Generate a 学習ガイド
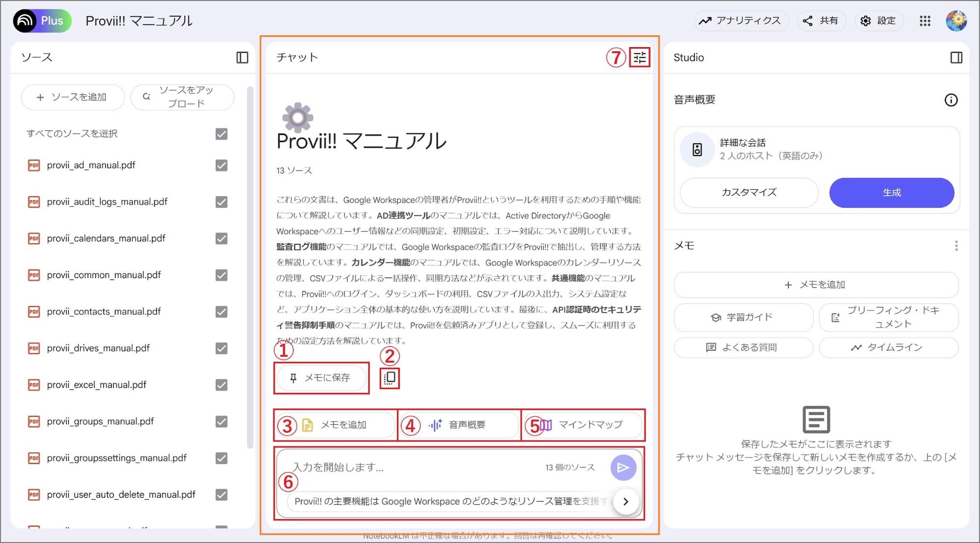The width and height of the screenshot is (980, 543). click(x=743, y=317)
